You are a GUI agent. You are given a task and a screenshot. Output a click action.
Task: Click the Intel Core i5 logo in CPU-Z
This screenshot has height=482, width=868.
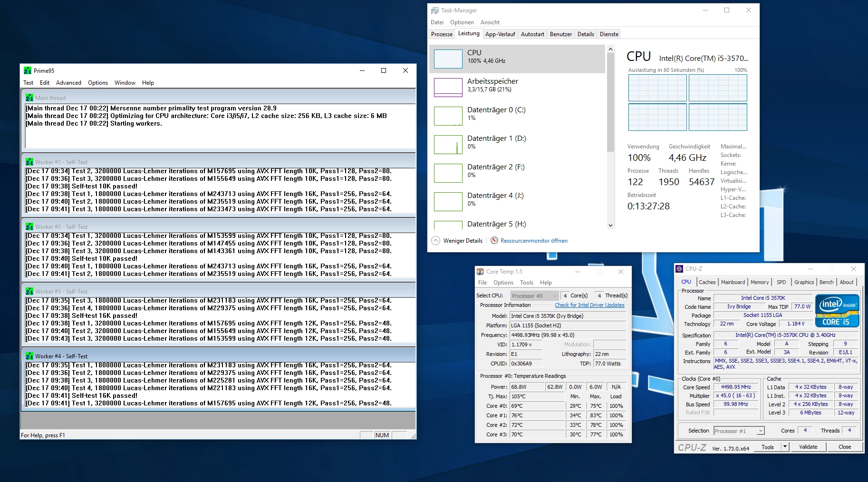837,311
